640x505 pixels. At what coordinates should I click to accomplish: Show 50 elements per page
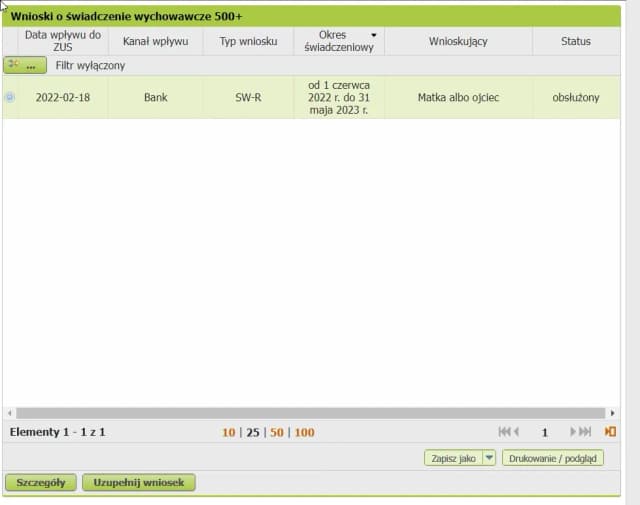[277, 433]
